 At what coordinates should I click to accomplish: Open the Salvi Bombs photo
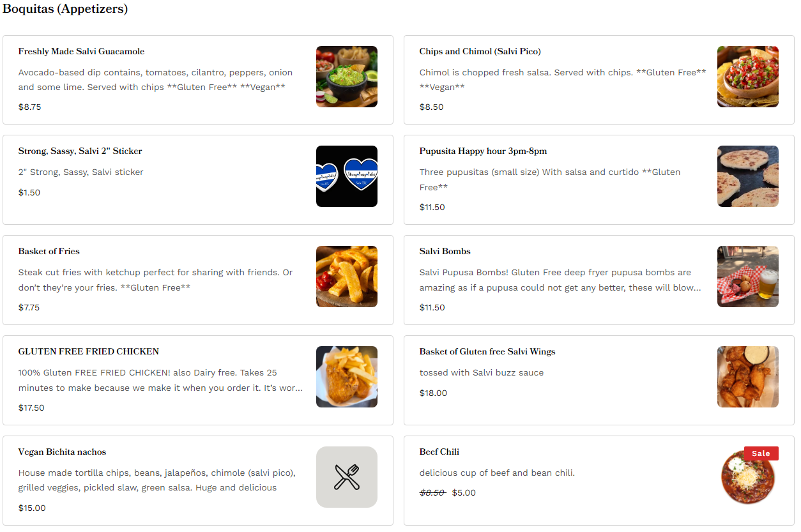pyautogui.click(x=747, y=277)
